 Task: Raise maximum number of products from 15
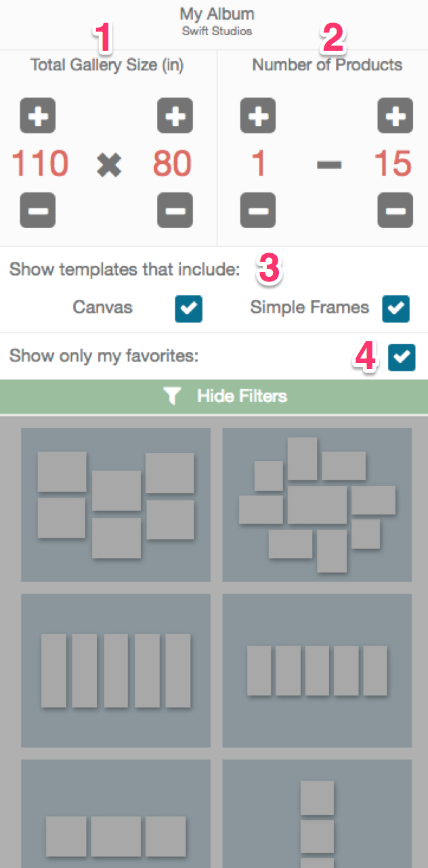395,116
